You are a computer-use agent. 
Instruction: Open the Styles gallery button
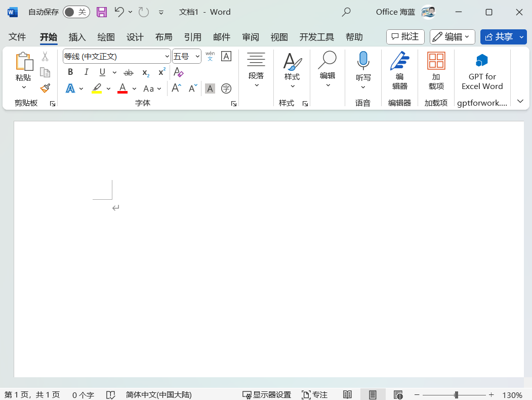click(292, 70)
